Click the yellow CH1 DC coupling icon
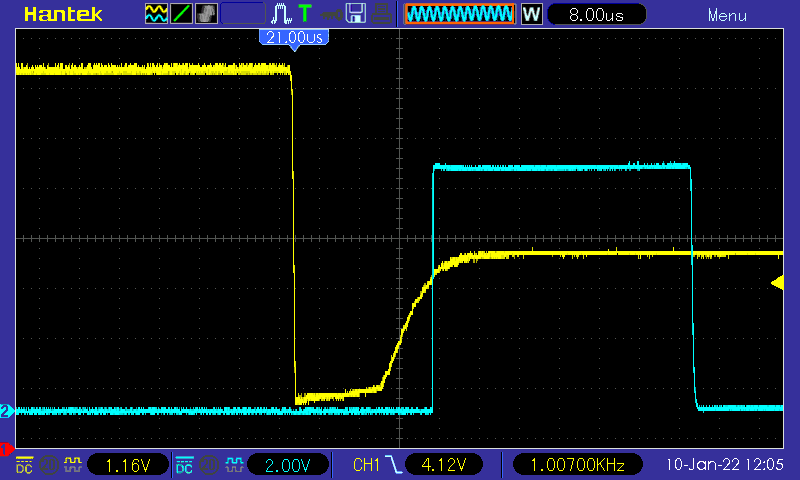800x480 pixels. [x=24, y=465]
